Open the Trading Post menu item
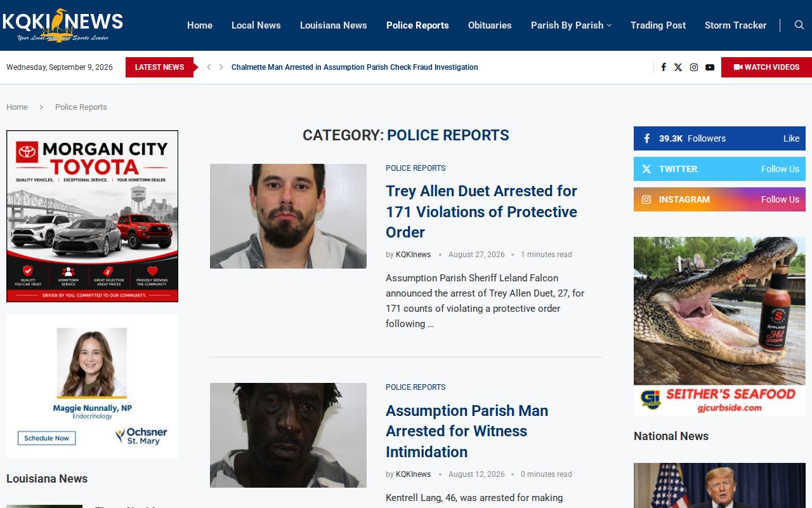The image size is (812, 508). coord(658,25)
